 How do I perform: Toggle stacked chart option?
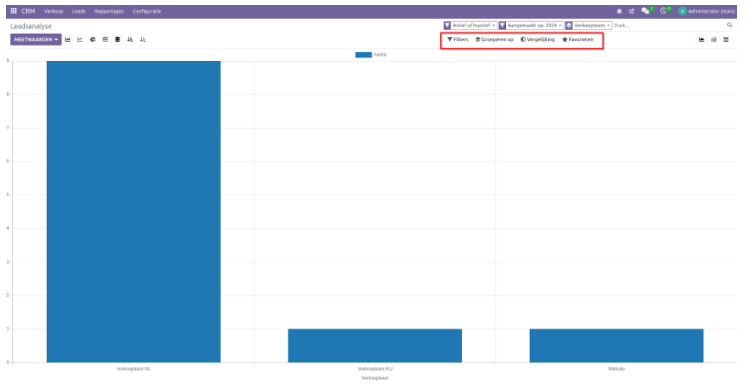pyautogui.click(x=118, y=39)
